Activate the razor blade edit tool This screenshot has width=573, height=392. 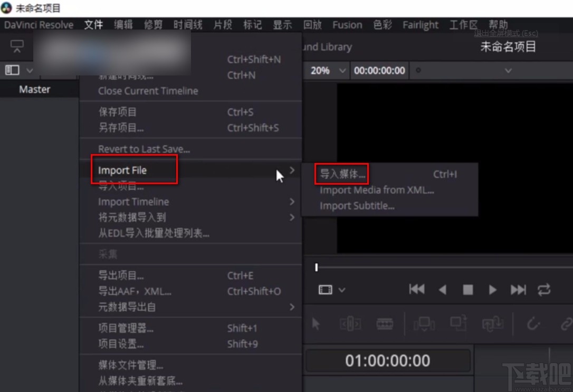click(385, 324)
